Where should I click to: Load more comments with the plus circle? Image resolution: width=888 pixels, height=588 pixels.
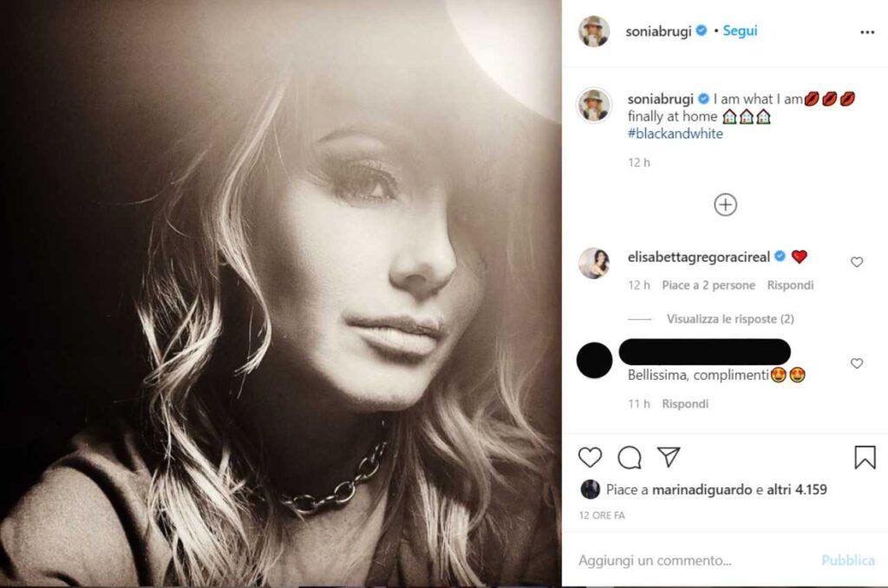click(725, 205)
